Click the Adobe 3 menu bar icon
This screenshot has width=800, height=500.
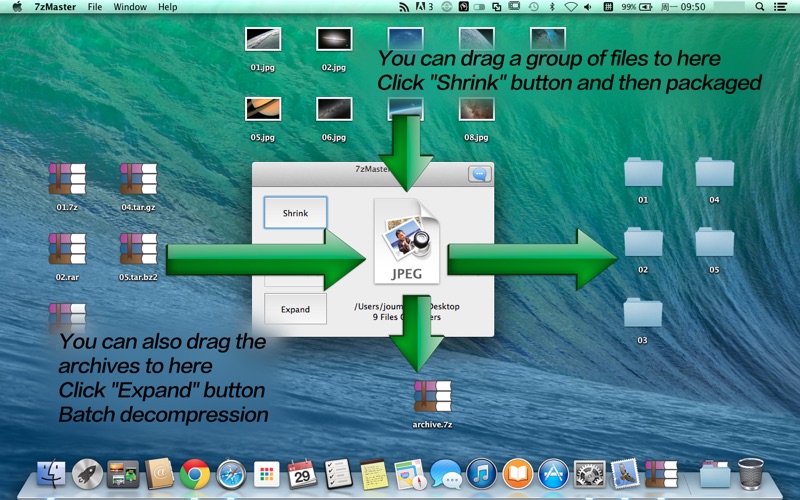pyautogui.click(x=424, y=7)
